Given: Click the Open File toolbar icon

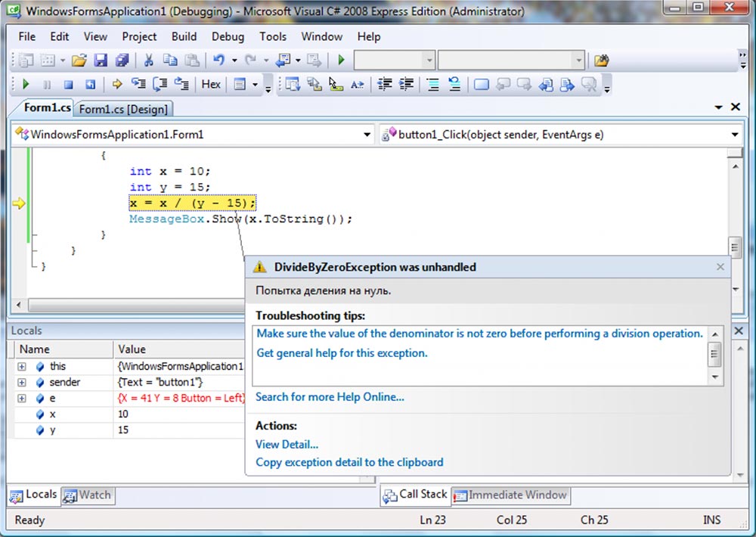Looking at the screenshot, I should click(x=79, y=61).
